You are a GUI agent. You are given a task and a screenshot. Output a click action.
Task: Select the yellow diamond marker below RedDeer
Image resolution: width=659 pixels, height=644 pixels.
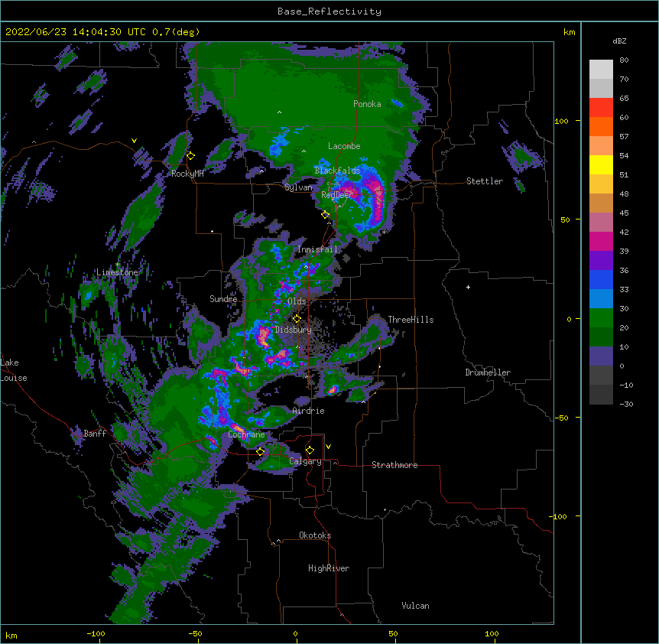326,214
